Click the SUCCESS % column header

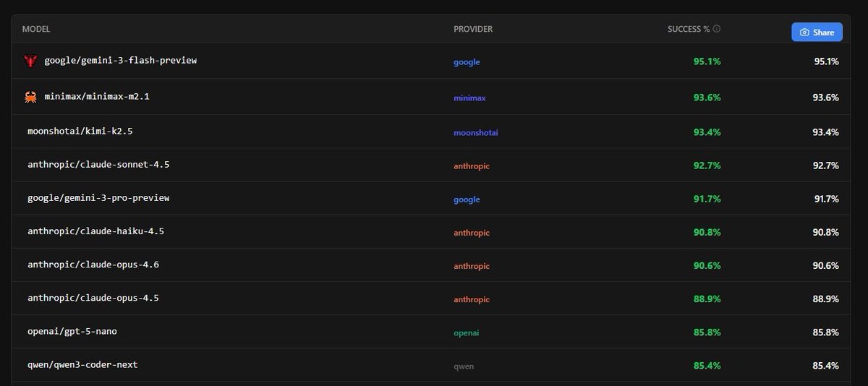(x=689, y=30)
